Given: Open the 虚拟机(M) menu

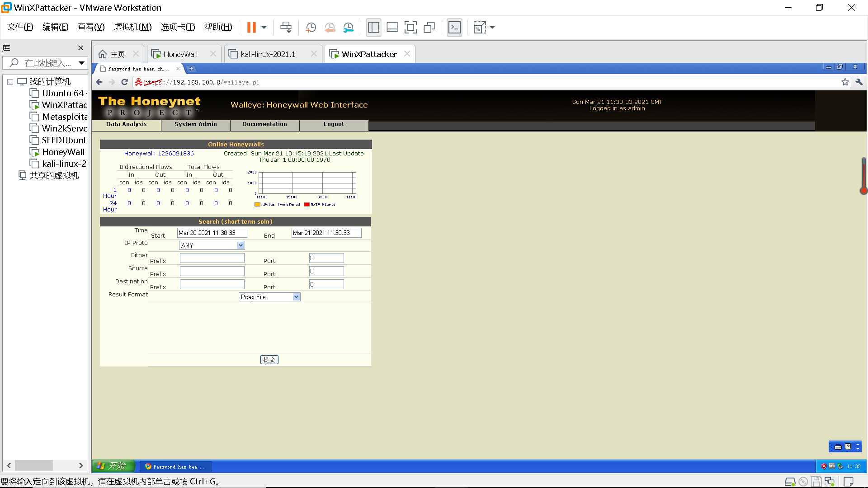Looking at the screenshot, I should click(x=132, y=27).
